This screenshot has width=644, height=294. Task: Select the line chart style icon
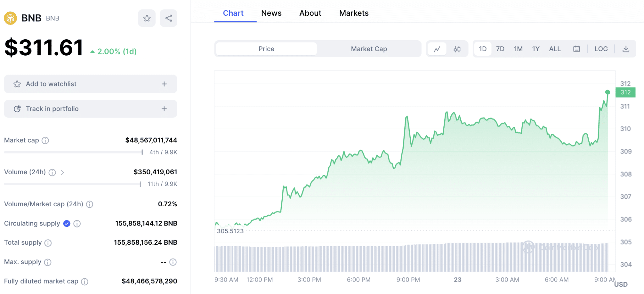click(437, 49)
